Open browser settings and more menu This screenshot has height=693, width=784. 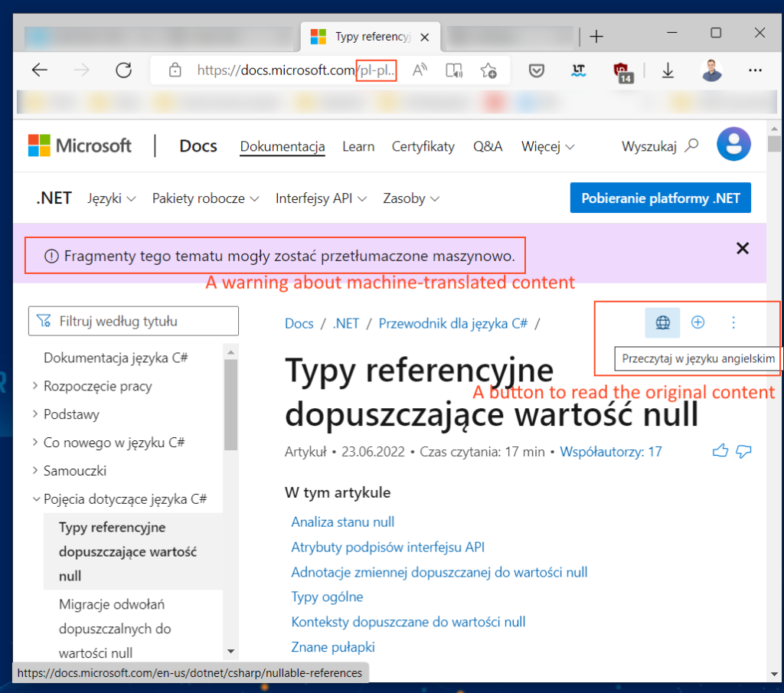(x=755, y=70)
